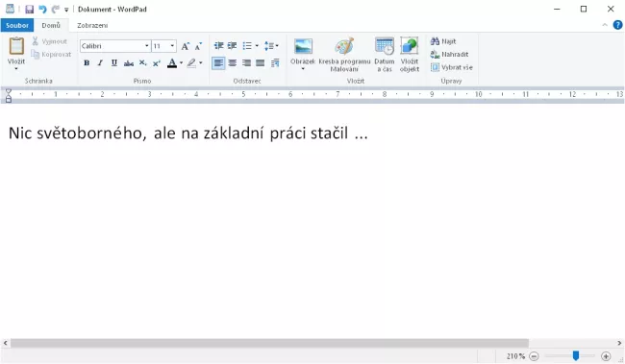Open the line spacing dropdown
The image size is (625, 364).
pyautogui.click(x=271, y=46)
